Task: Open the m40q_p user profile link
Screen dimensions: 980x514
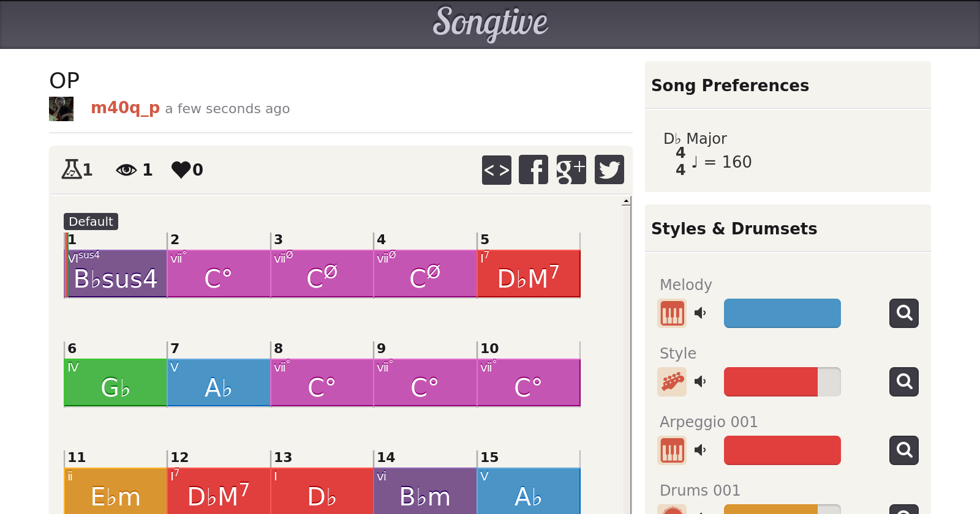Action: (125, 108)
